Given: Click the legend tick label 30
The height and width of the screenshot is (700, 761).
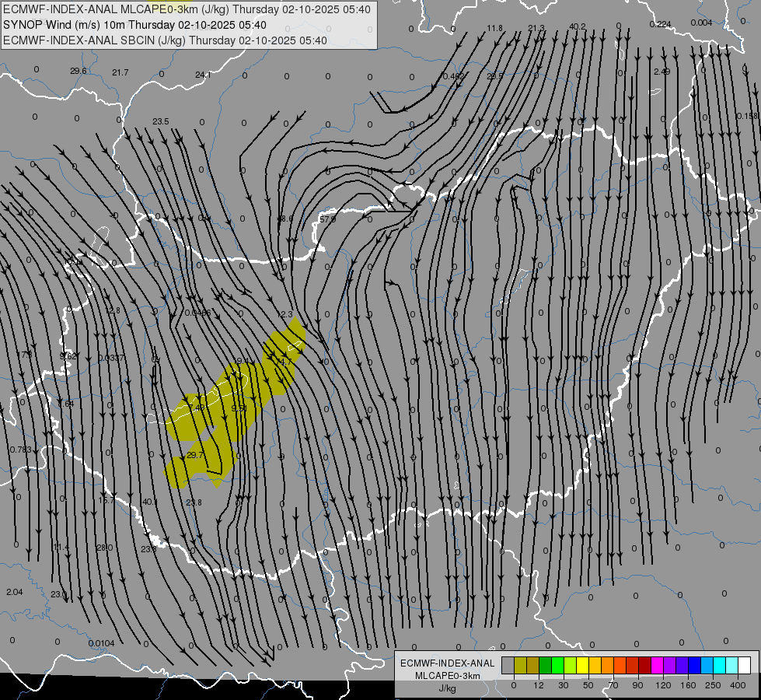Looking at the screenshot, I should point(564,685).
